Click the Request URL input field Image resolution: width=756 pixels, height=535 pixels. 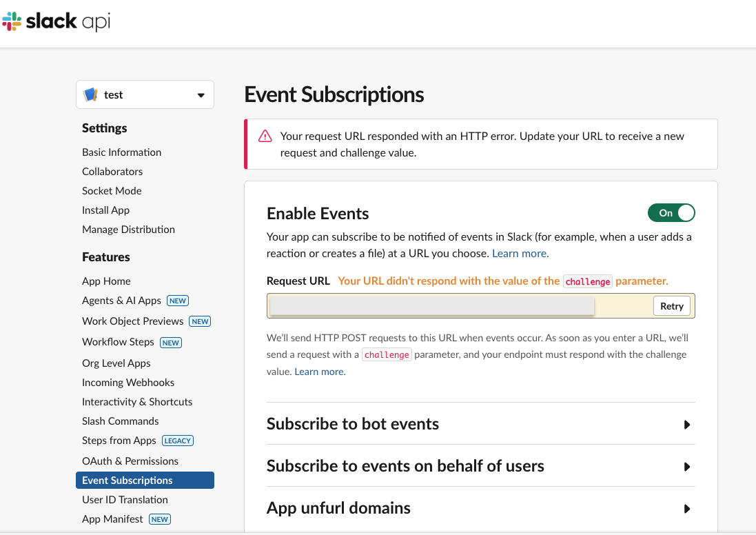(432, 306)
